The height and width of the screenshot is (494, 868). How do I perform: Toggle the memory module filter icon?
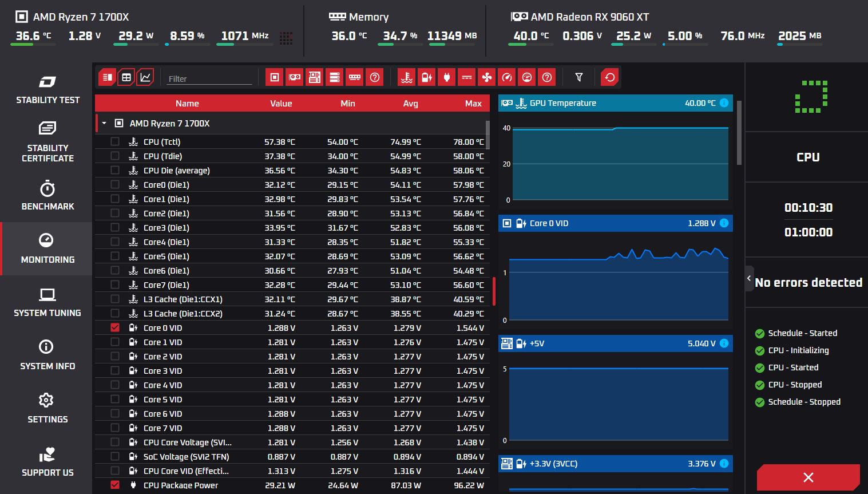355,77
